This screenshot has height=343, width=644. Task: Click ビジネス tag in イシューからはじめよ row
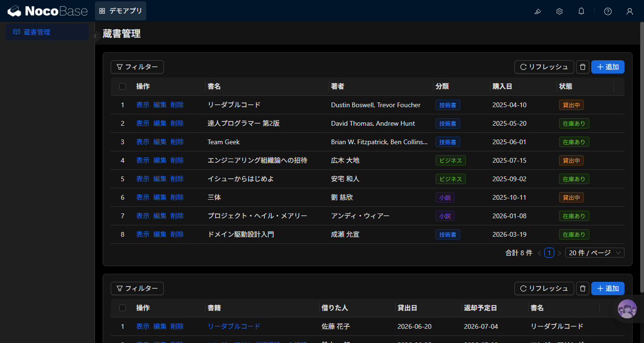(451, 179)
